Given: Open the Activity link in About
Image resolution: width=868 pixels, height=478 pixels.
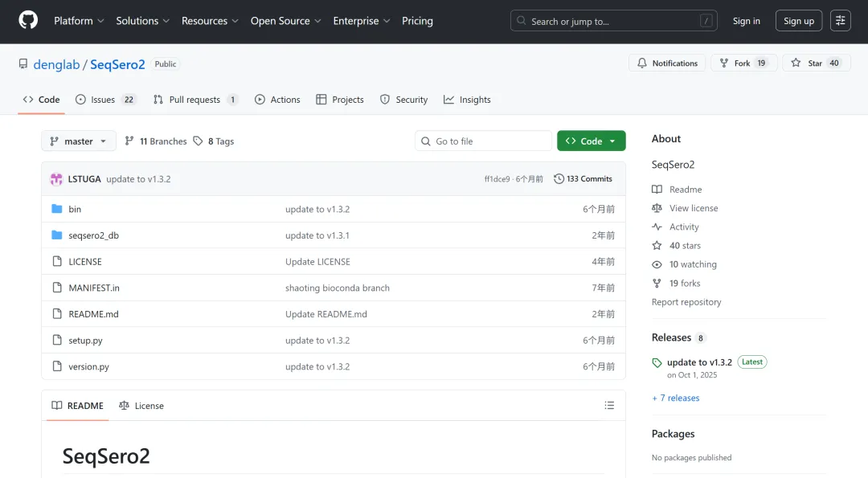Looking at the screenshot, I should point(675,227).
